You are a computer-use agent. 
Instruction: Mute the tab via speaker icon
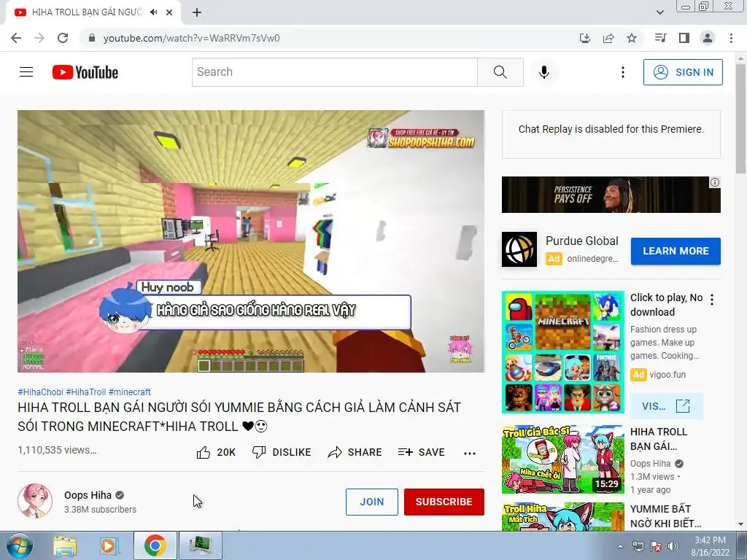(153, 12)
